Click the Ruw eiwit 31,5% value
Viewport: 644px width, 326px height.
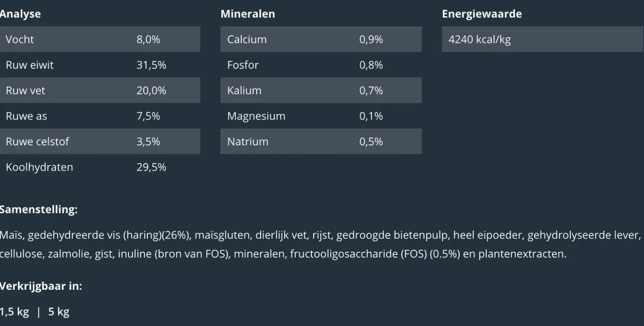click(151, 65)
